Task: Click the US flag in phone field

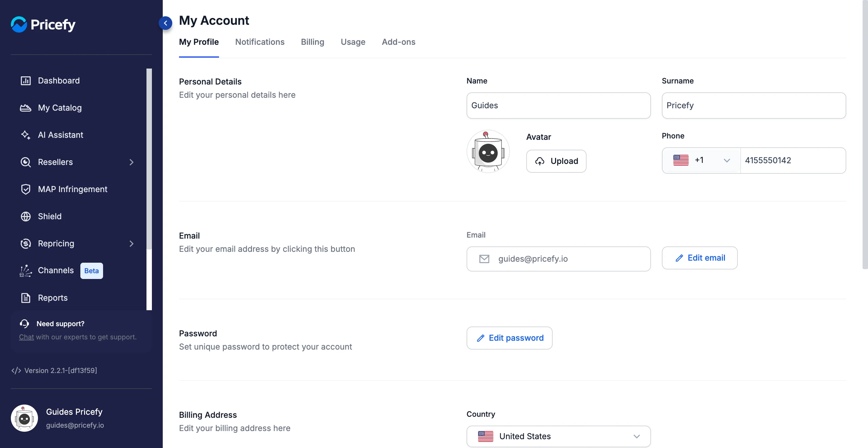Action: 681,160
